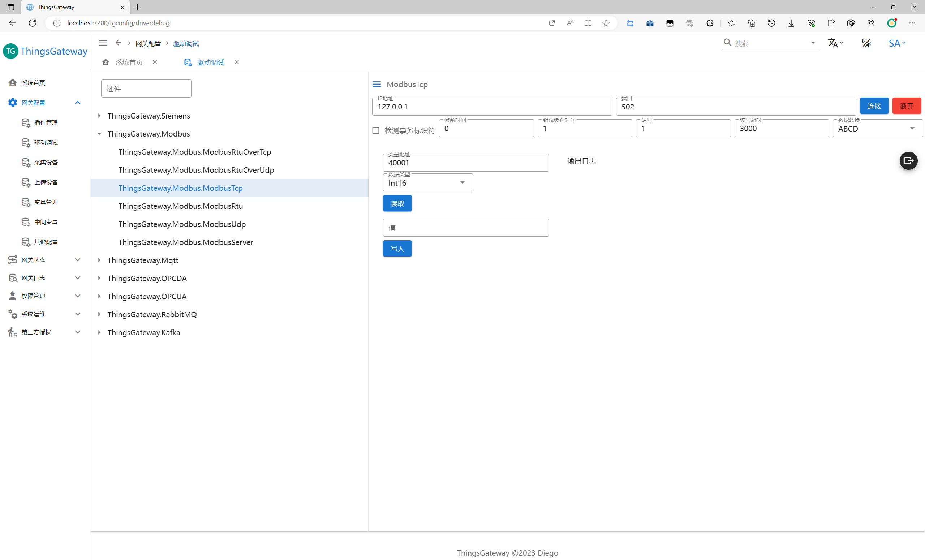Image resolution: width=925 pixels, height=560 pixels.
Task: Click the 变量地址 input field
Action: 465,163
